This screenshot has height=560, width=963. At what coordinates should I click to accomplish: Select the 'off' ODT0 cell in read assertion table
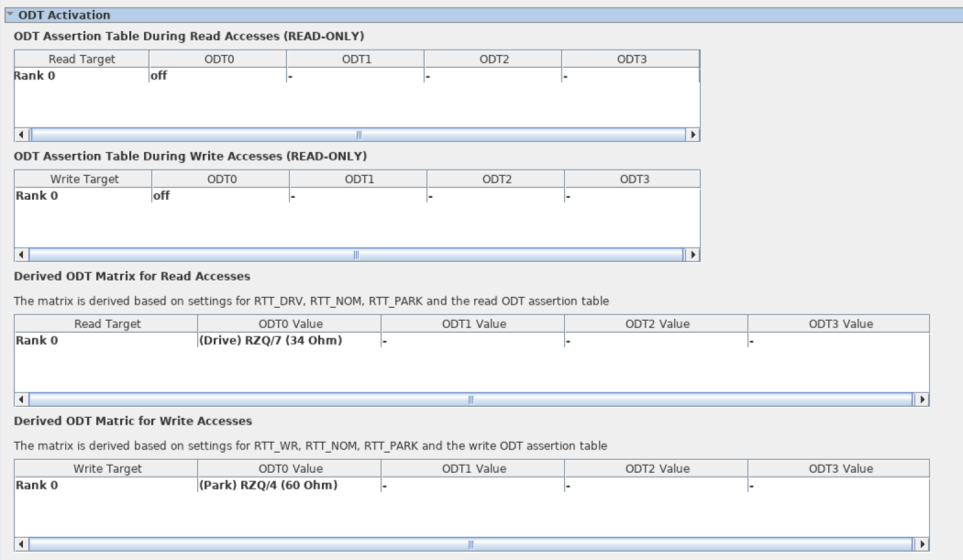click(x=216, y=76)
